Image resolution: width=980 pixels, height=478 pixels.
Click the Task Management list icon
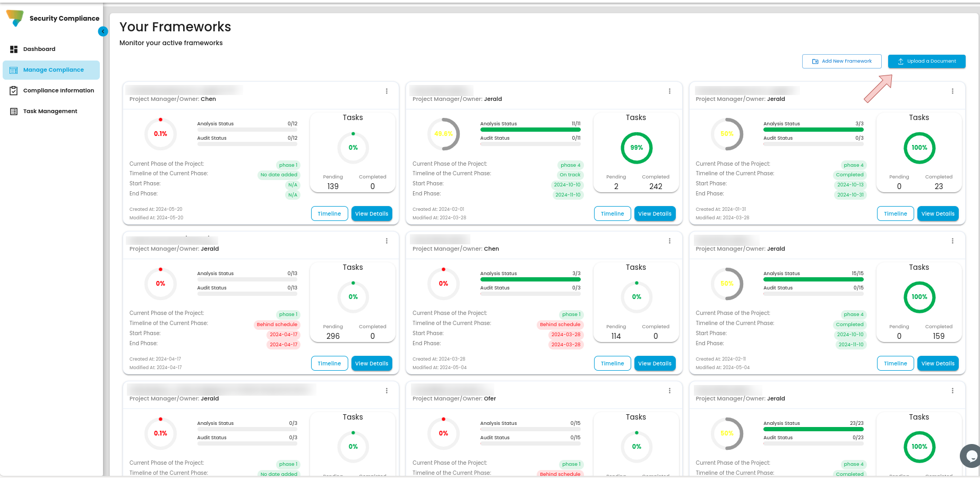14,112
